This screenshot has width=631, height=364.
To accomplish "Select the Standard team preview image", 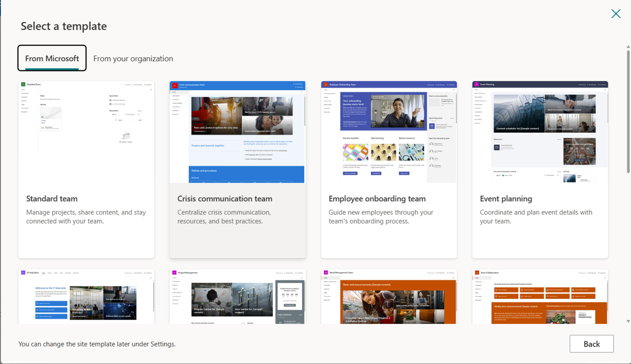I will (x=86, y=132).
